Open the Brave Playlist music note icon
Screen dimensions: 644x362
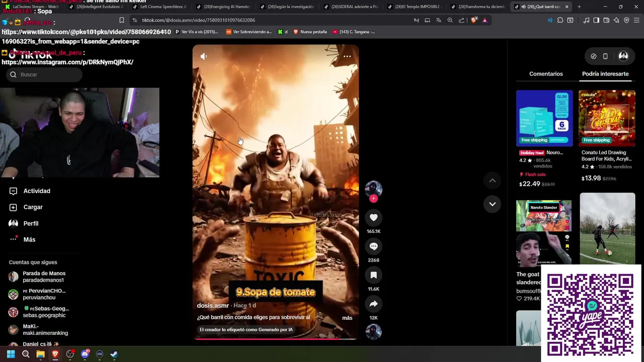coord(586,20)
